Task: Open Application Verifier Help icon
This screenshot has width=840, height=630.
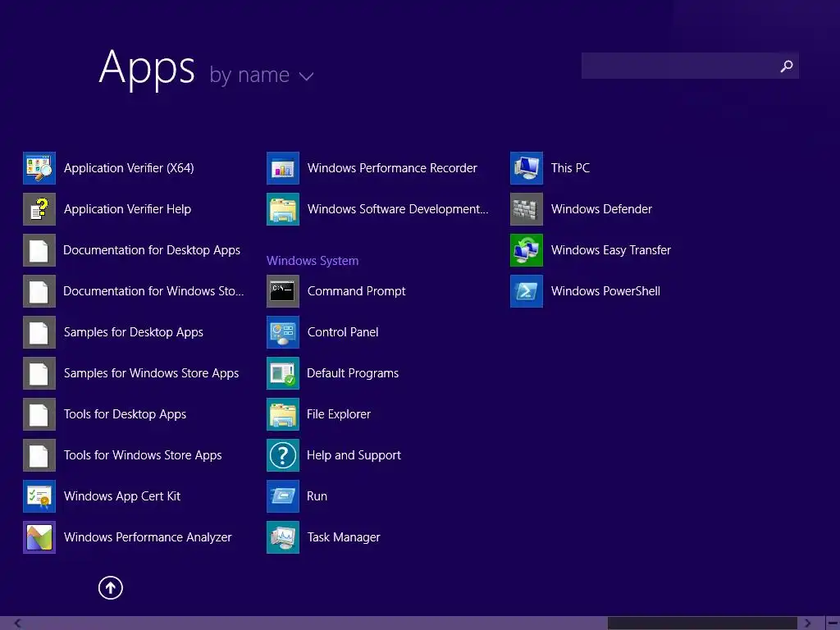Action: (x=39, y=209)
